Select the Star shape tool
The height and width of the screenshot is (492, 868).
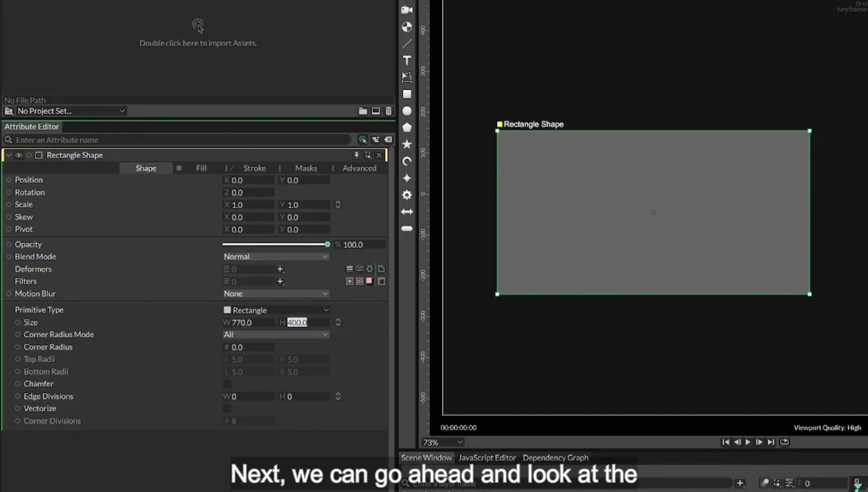407,144
